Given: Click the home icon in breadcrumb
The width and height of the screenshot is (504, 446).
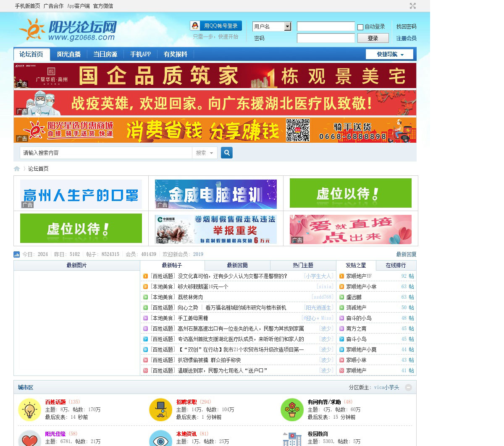Looking at the screenshot, I should click(x=17, y=169).
